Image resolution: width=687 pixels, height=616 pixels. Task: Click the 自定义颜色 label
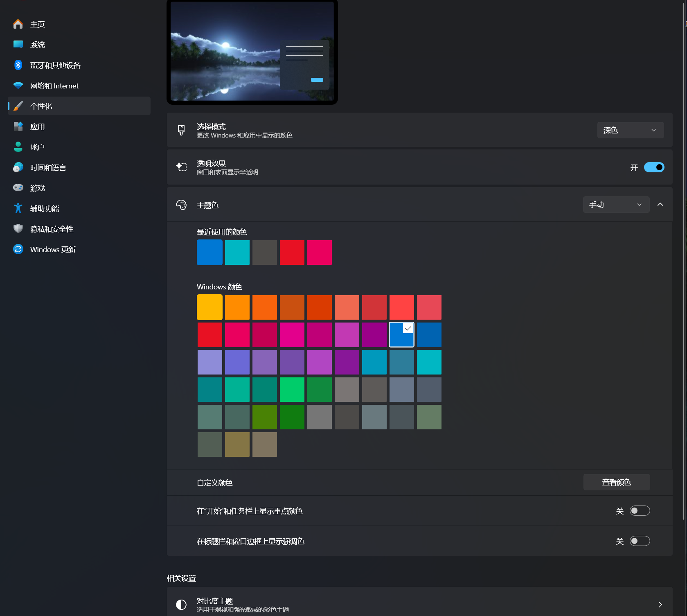[214, 483]
